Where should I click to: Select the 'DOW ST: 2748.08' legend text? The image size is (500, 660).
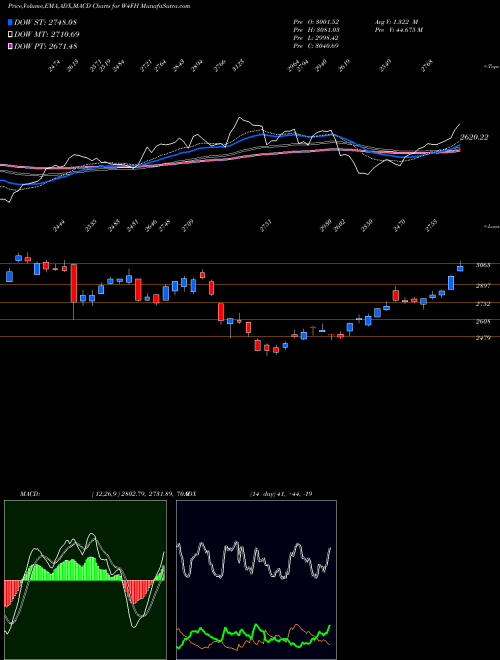[45, 22]
